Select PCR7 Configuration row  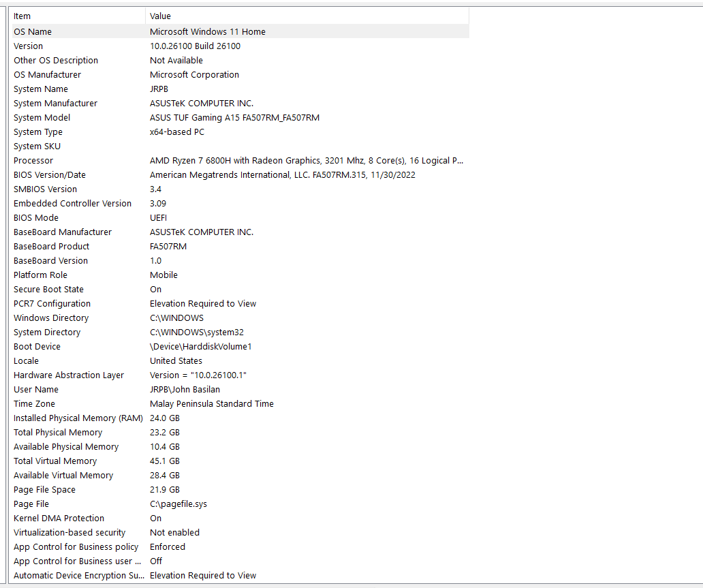click(x=239, y=304)
